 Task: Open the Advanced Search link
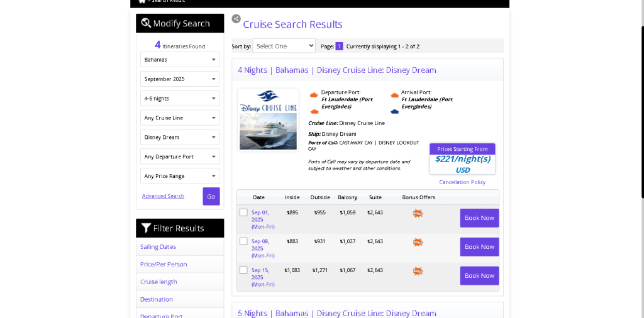pos(163,196)
